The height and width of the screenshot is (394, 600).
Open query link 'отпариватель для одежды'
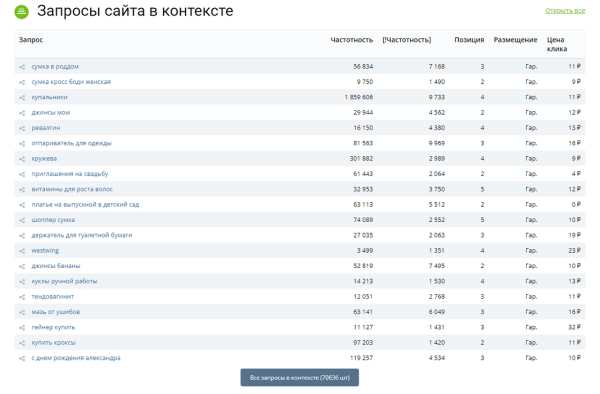click(x=72, y=143)
